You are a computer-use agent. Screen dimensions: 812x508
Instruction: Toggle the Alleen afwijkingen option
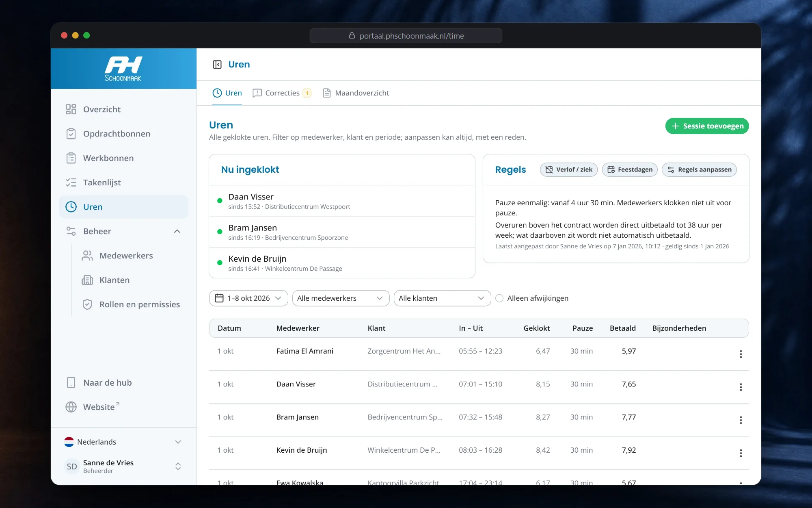pyautogui.click(x=499, y=298)
